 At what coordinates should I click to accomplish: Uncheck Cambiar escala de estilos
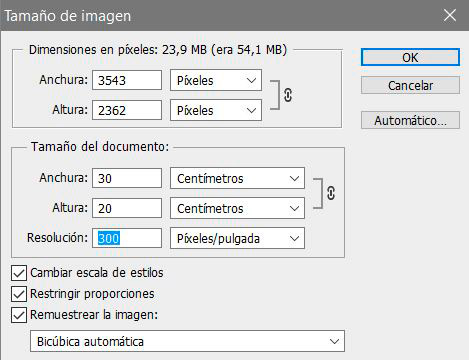pyautogui.click(x=19, y=273)
